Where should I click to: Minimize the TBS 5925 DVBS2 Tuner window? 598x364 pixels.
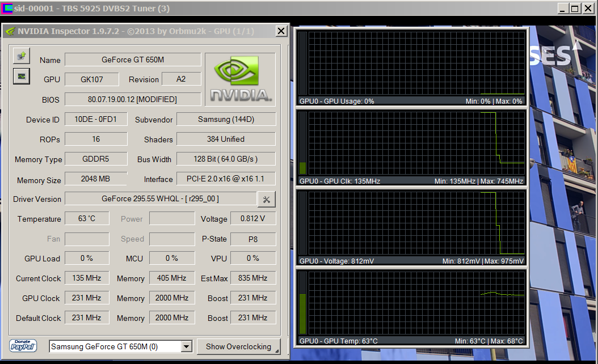562,9
